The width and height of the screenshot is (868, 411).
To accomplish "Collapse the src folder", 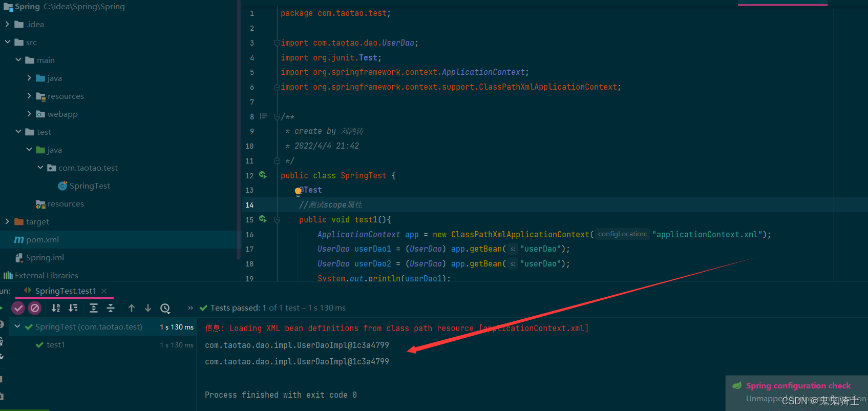I will point(7,42).
